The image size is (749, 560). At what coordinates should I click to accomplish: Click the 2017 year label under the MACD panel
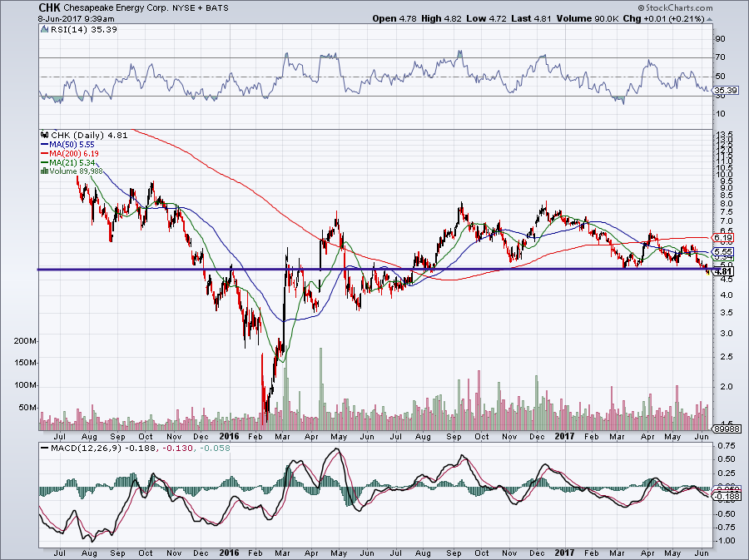coord(564,553)
